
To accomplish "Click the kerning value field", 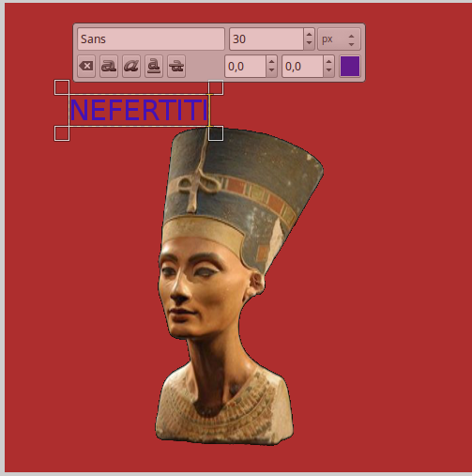I will [x=302, y=67].
